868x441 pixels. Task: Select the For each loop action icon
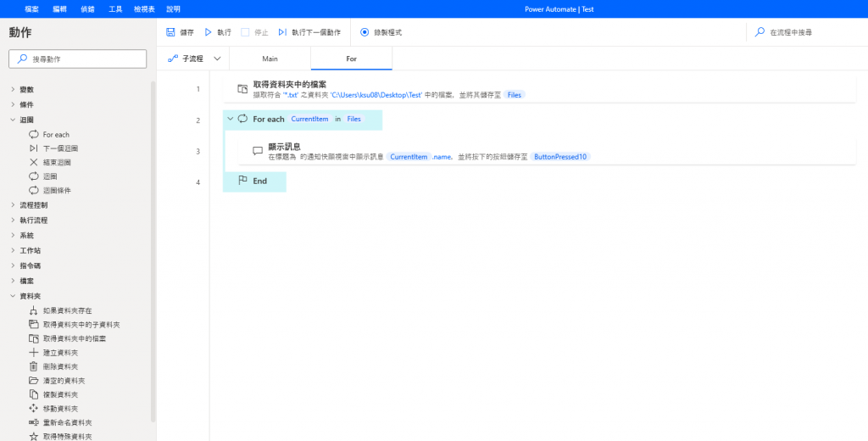pyautogui.click(x=34, y=134)
